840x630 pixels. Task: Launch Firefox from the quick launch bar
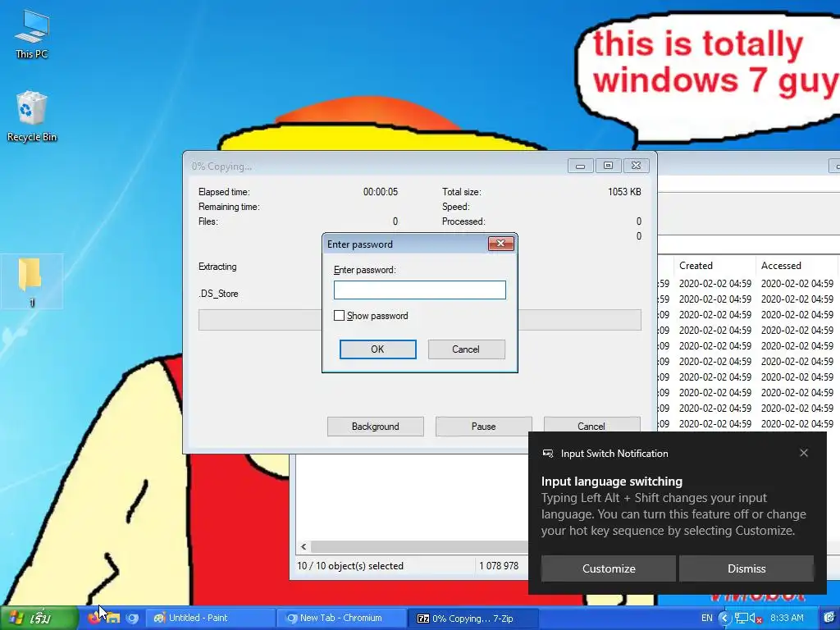pos(94,618)
